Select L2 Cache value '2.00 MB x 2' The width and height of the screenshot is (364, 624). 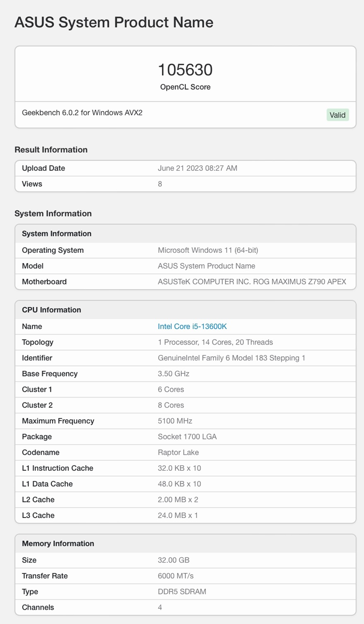(178, 499)
